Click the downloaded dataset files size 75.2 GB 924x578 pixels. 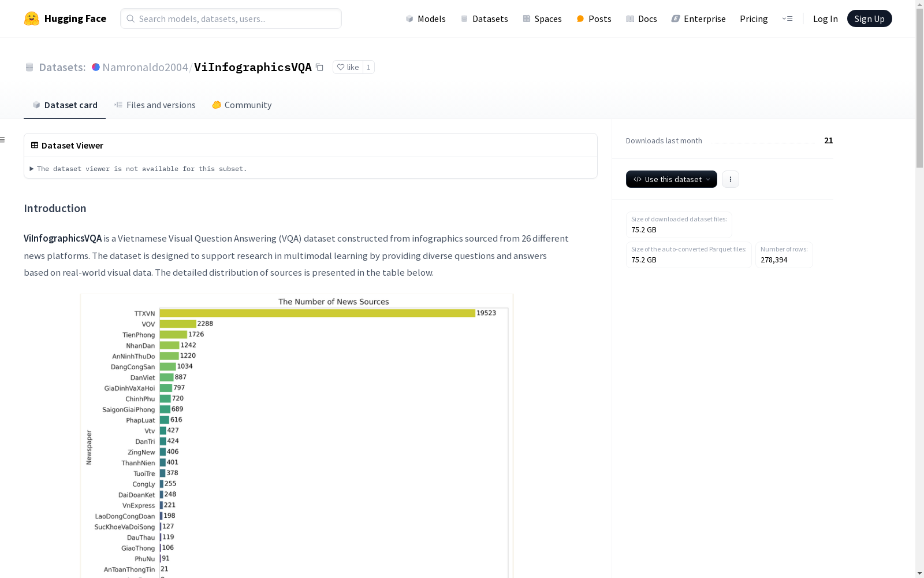tap(644, 229)
